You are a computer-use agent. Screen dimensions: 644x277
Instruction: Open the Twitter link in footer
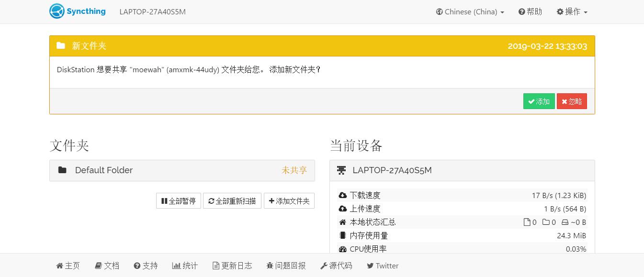(x=383, y=266)
